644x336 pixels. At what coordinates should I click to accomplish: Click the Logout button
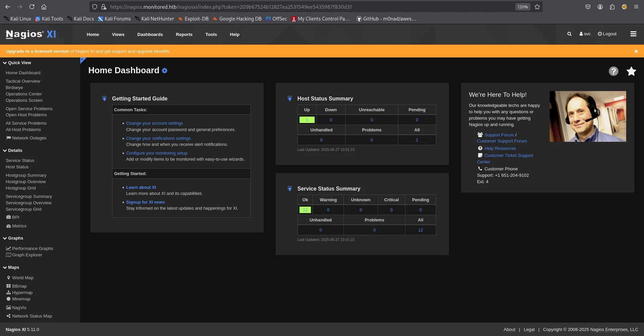pos(607,34)
